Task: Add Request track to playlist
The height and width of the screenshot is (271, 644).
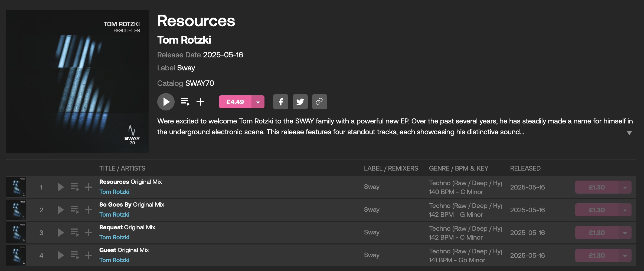Action: coord(89,233)
